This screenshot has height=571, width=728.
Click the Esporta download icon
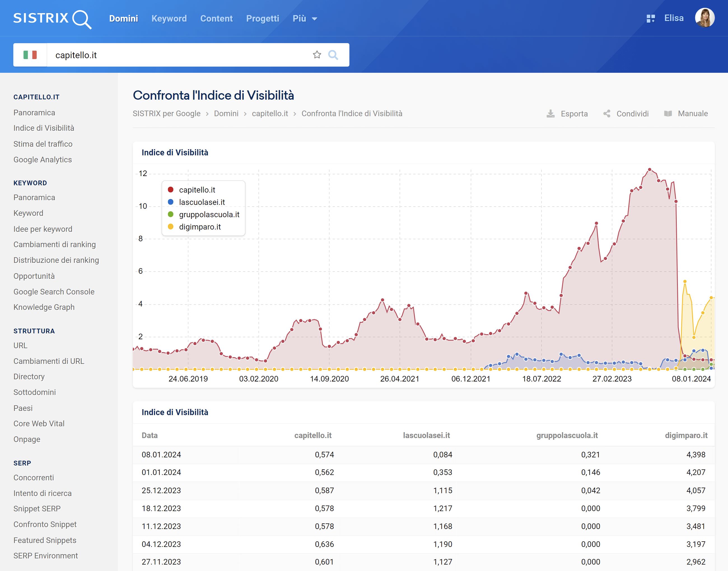tap(550, 114)
